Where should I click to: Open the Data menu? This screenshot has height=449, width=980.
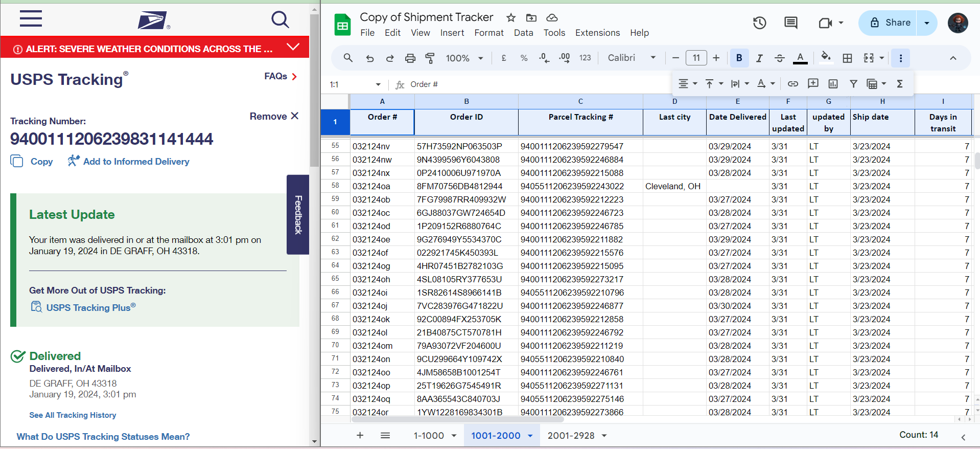pyautogui.click(x=524, y=33)
